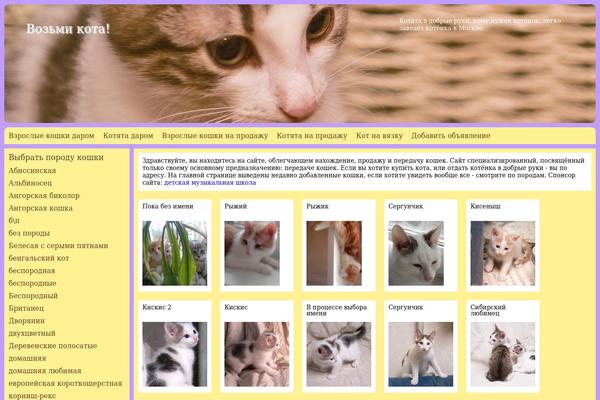The image size is (600, 400).
Task: Go to 'Котята даром' section
Action: click(128, 136)
